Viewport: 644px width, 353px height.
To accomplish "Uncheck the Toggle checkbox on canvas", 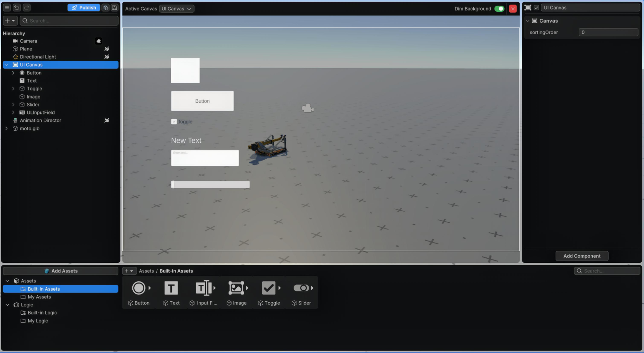I will [x=174, y=121].
